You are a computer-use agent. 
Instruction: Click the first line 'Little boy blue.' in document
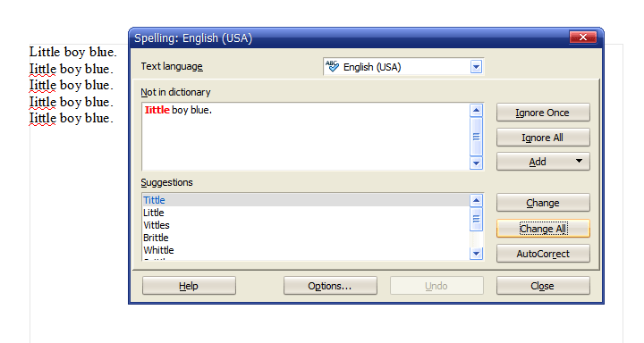73,52
